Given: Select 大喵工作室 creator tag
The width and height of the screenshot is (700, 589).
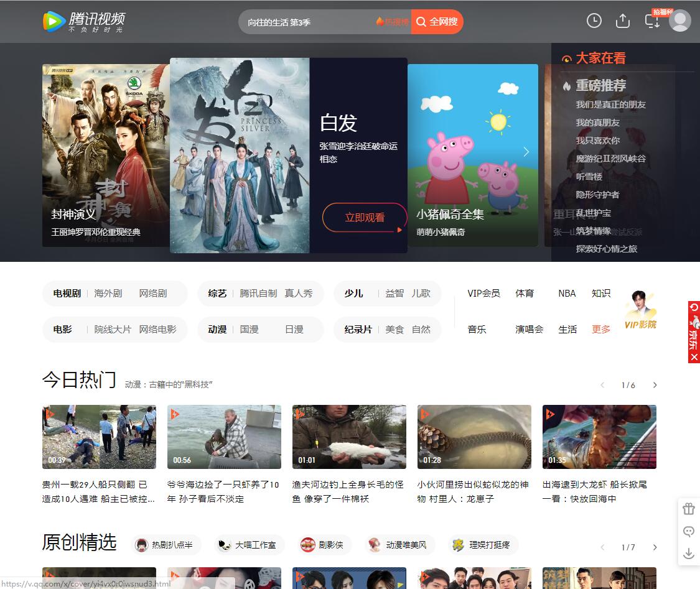Looking at the screenshot, I should [x=250, y=545].
